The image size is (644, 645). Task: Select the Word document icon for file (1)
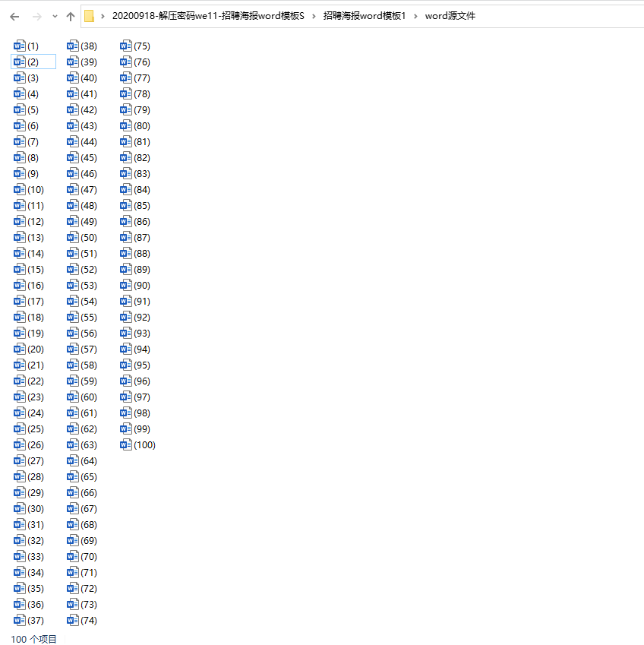tap(19, 46)
